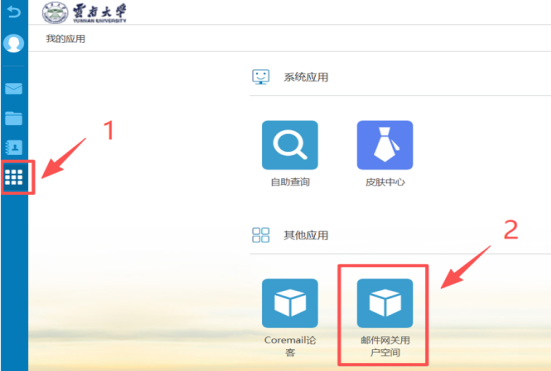Click the 其他应用 four-squares icon
Viewport: 551px width, 371px height.
coord(261,235)
